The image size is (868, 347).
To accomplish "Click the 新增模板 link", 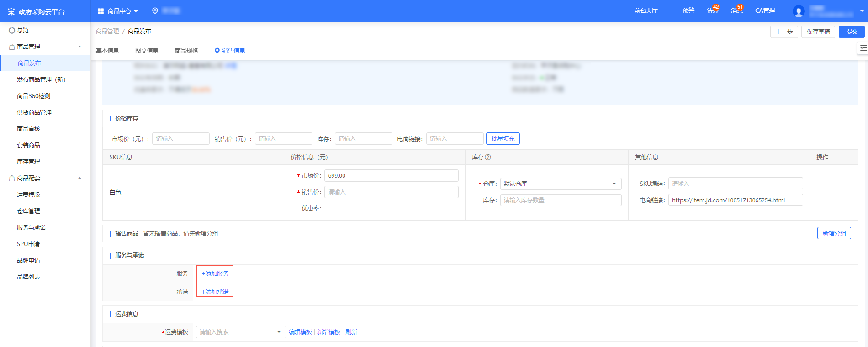I will click(328, 332).
